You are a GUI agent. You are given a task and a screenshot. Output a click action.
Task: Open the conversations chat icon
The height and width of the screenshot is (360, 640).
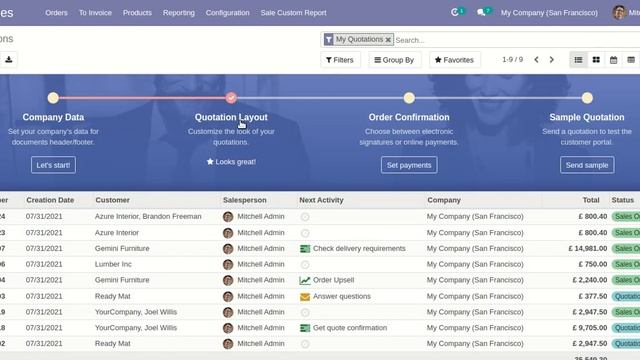[481, 13]
